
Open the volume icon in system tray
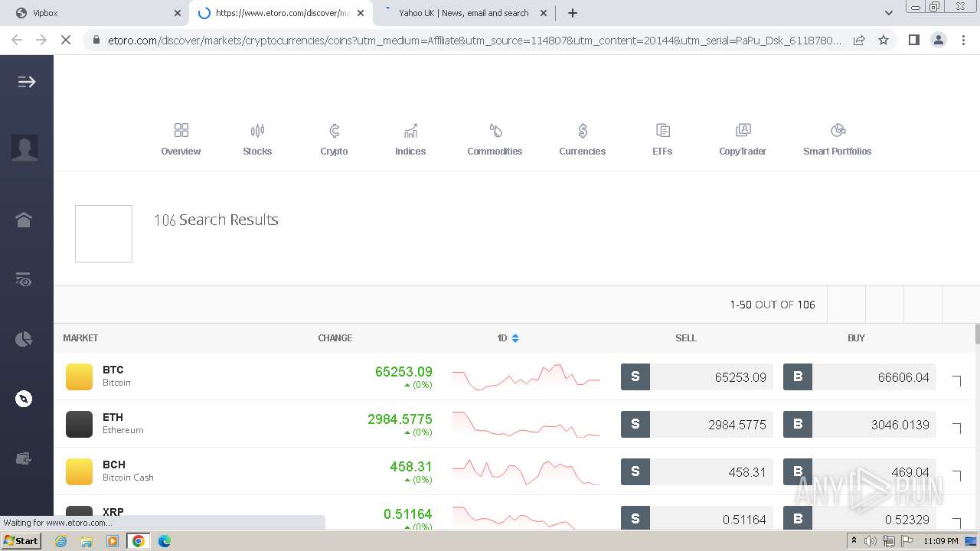[871, 541]
